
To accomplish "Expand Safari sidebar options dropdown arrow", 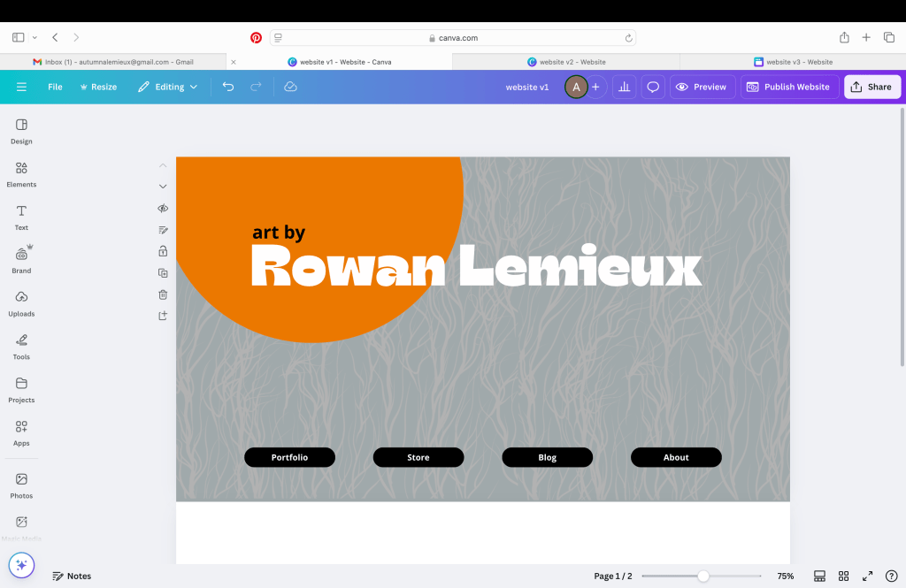I will click(x=35, y=38).
